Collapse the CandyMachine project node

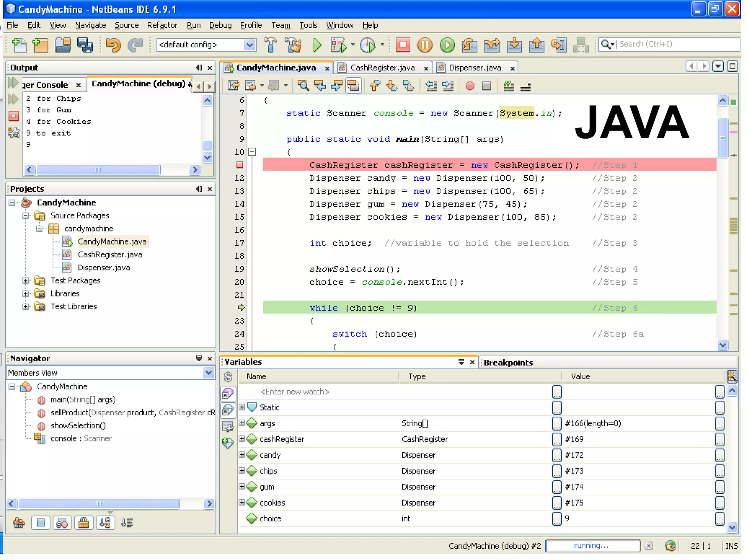coord(12,203)
